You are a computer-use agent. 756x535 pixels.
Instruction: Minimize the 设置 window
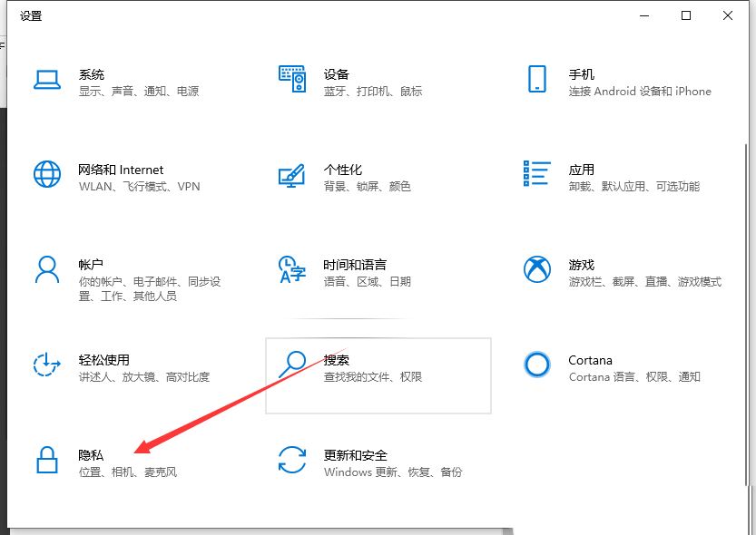pyautogui.click(x=644, y=15)
